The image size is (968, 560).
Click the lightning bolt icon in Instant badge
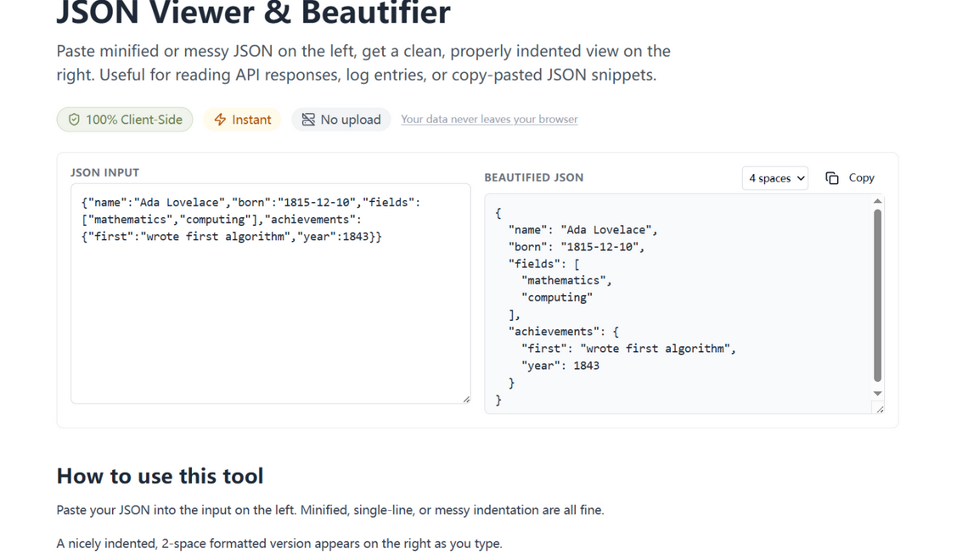(220, 120)
